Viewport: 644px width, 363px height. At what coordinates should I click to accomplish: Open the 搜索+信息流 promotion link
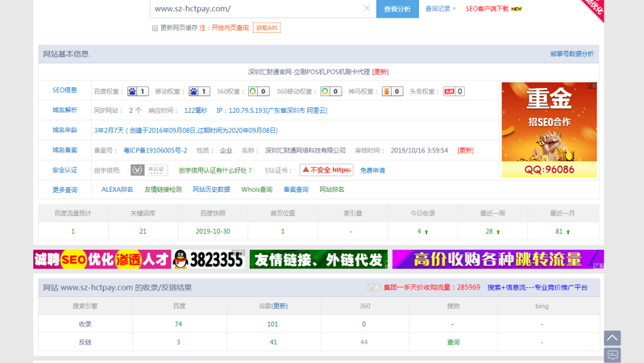pos(538,287)
